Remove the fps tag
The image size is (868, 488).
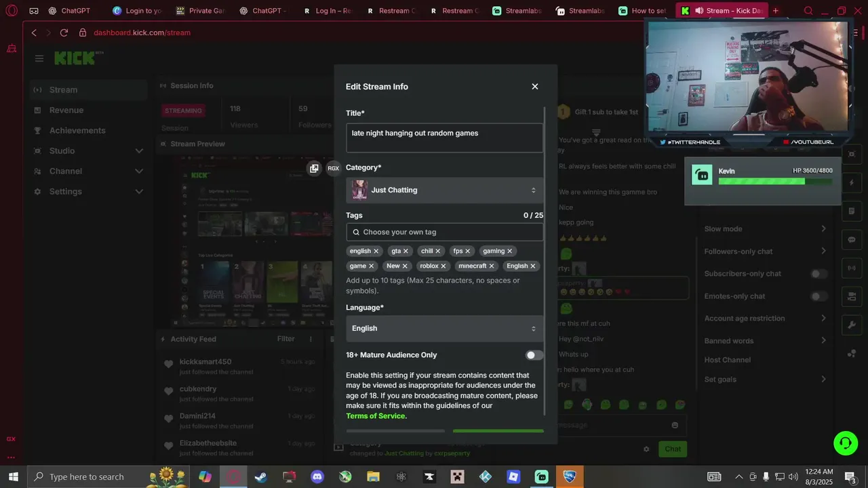click(x=468, y=251)
